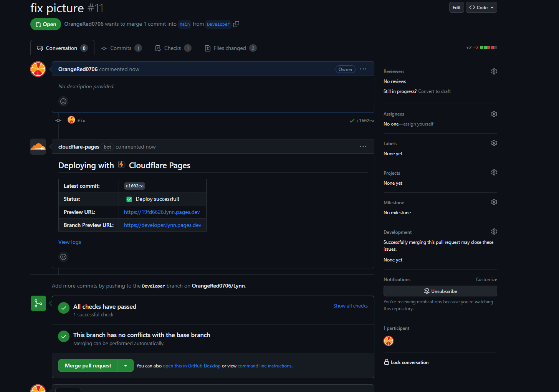Image resolution: width=559 pixels, height=392 pixels.
Task: Add reaction to cloudflare-pages bot comment
Action: click(x=63, y=257)
